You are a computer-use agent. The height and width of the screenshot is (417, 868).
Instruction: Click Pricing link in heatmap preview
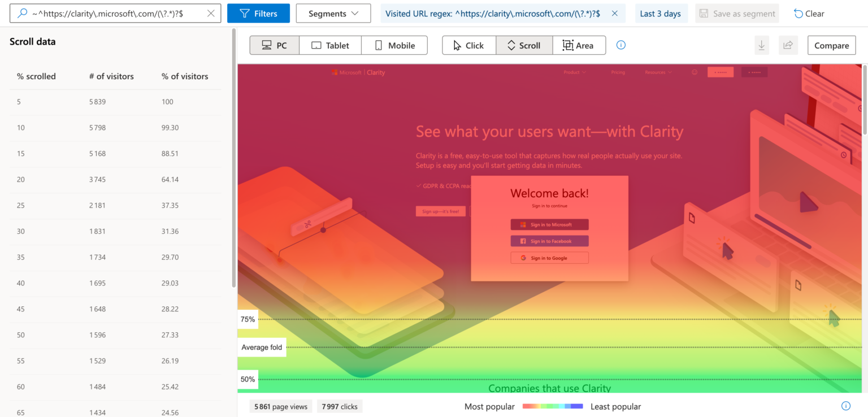click(x=618, y=72)
